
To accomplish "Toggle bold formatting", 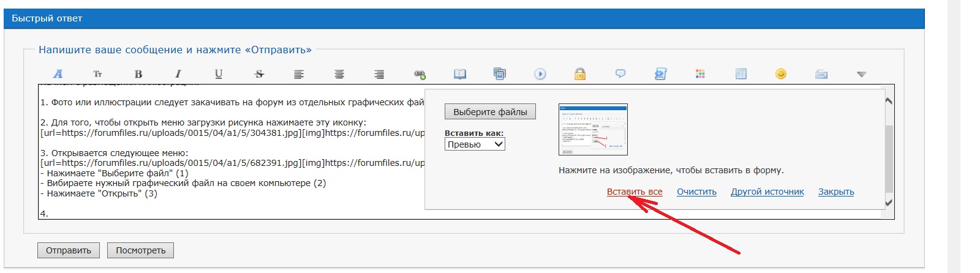I will tap(138, 74).
